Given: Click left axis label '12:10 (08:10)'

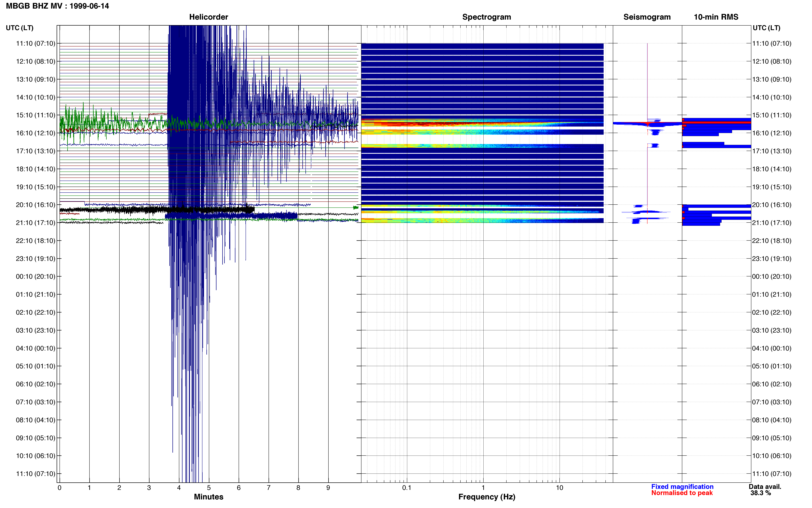Looking at the screenshot, I should point(36,61).
